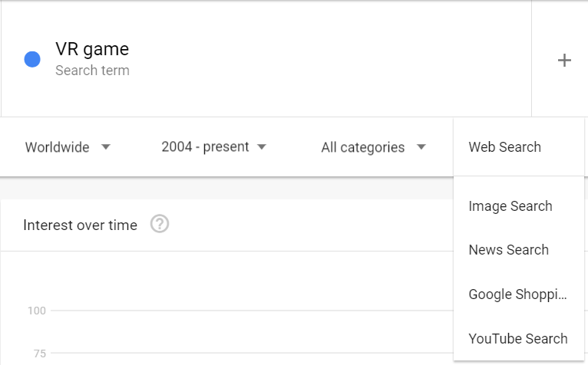Click the blue dot beside VR game
This screenshot has width=588, height=365.
pyautogui.click(x=32, y=59)
